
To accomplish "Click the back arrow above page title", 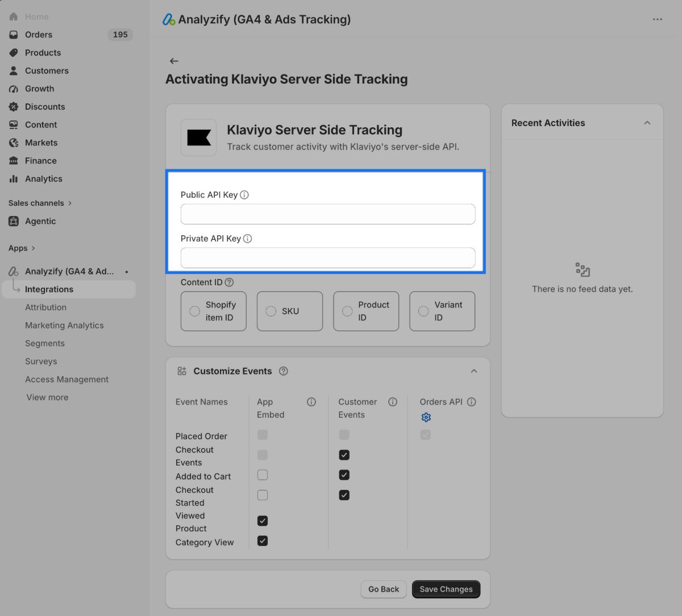I will point(174,61).
